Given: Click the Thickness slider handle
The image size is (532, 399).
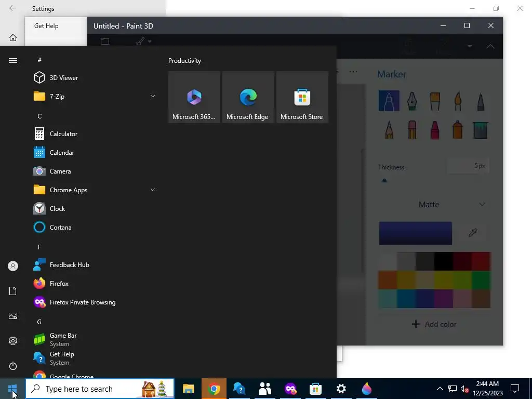Looking at the screenshot, I should tap(384, 180).
